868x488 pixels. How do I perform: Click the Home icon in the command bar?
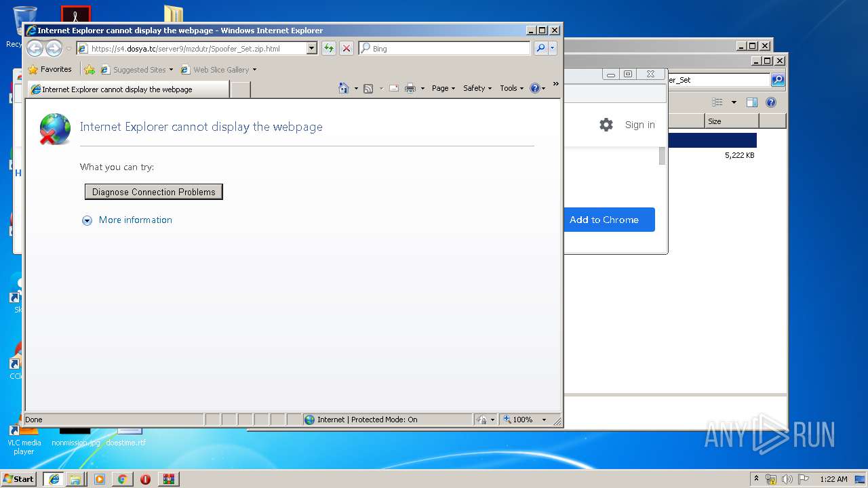click(344, 88)
